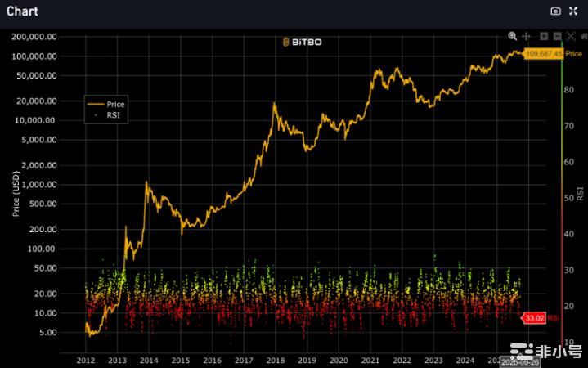Click the orange 109,687.45 price label
588x368 pixels.
(544, 53)
